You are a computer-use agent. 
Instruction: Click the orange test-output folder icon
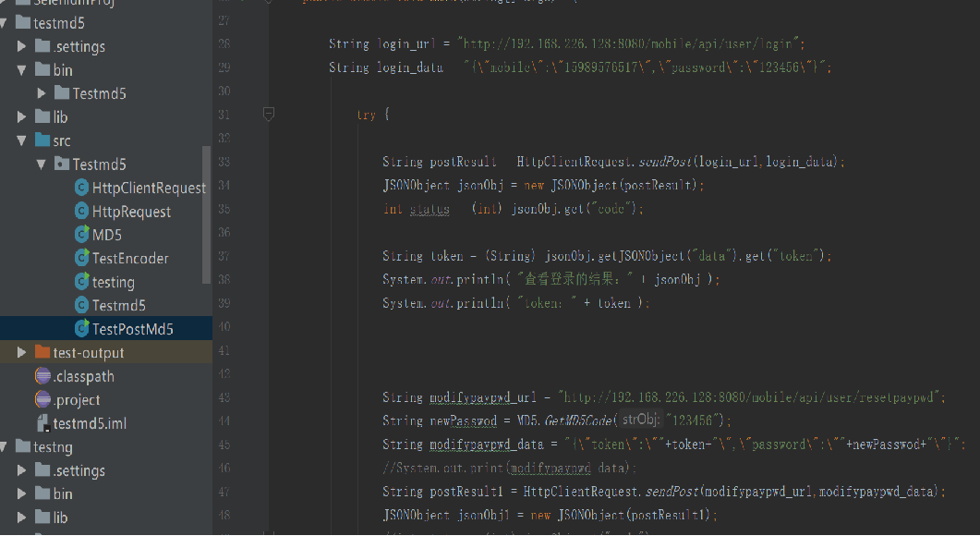[x=42, y=352]
